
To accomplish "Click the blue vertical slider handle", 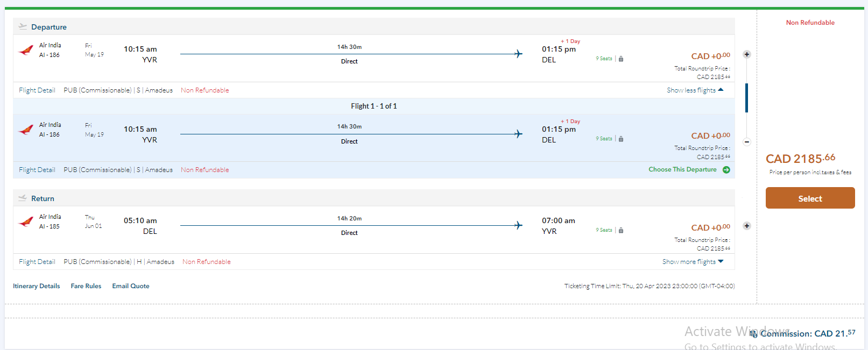I will [x=746, y=98].
